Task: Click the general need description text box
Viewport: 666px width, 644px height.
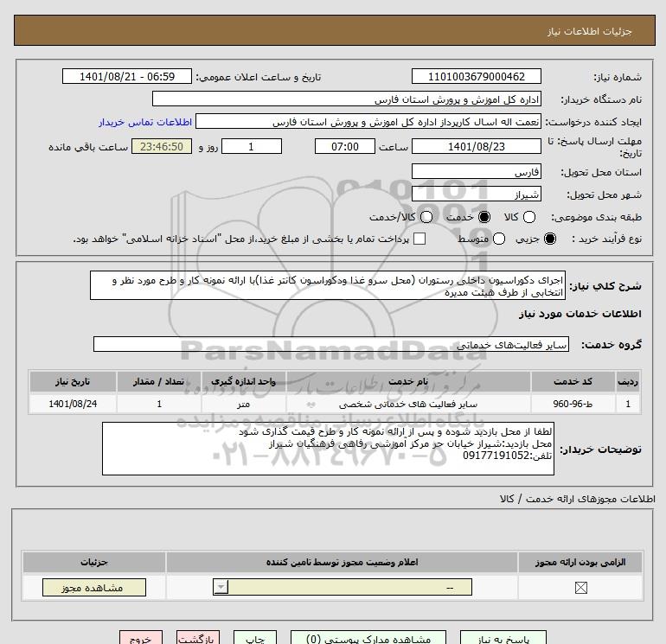Action: tap(328, 286)
